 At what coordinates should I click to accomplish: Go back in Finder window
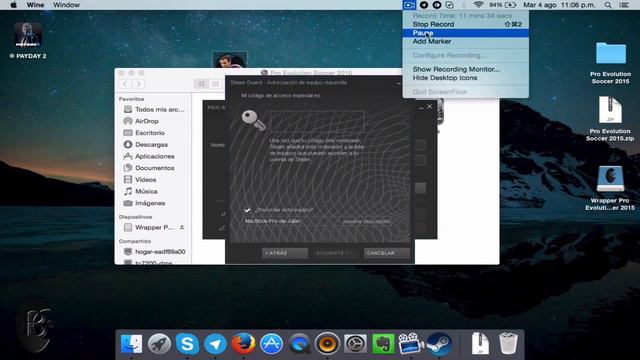[125, 84]
